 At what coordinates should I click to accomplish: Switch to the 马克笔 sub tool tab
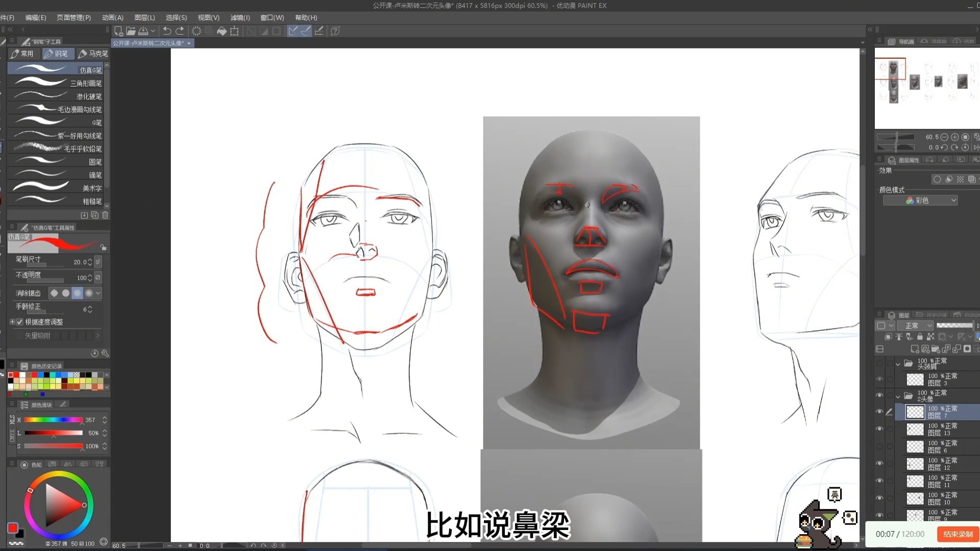[93, 54]
